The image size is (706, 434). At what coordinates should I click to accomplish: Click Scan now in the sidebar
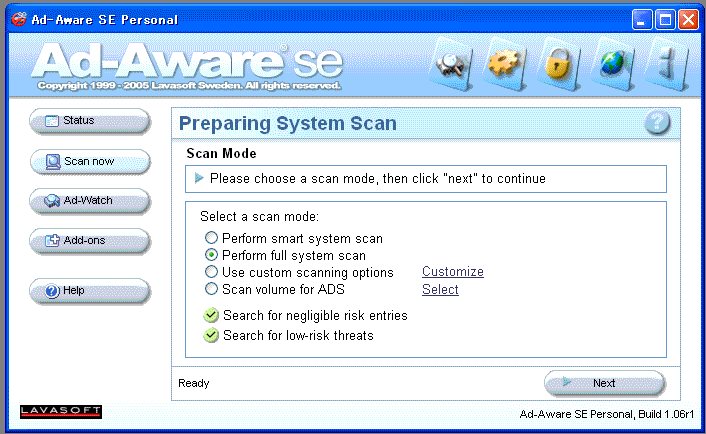[x=90, y=161]
